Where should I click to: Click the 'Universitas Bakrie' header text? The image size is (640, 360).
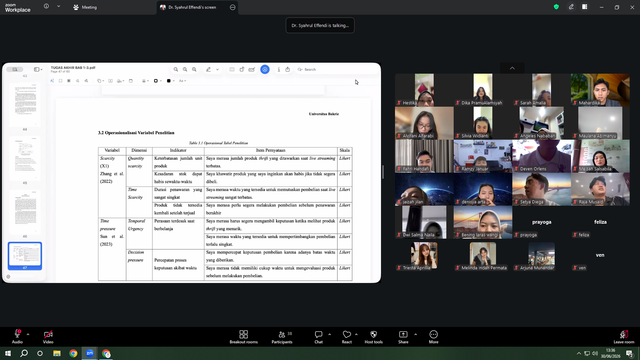tap(324, 114)
